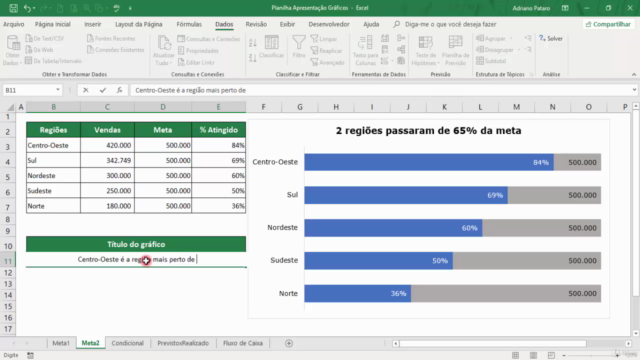Viewport: 640px width, 360px height.
Task: Add a new sheet with plus button
Action: coord(289,343)
